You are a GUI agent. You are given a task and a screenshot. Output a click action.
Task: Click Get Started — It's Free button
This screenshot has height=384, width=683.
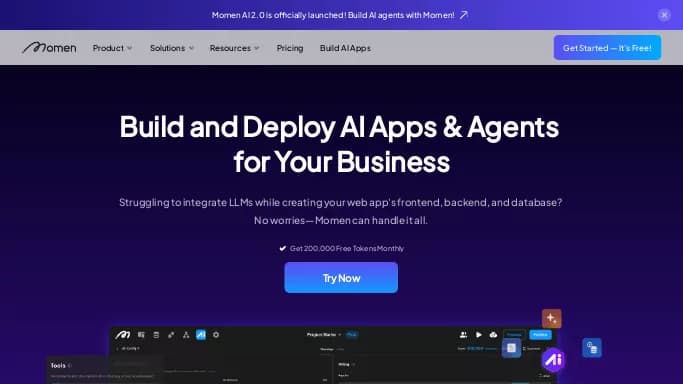(607, 48)
